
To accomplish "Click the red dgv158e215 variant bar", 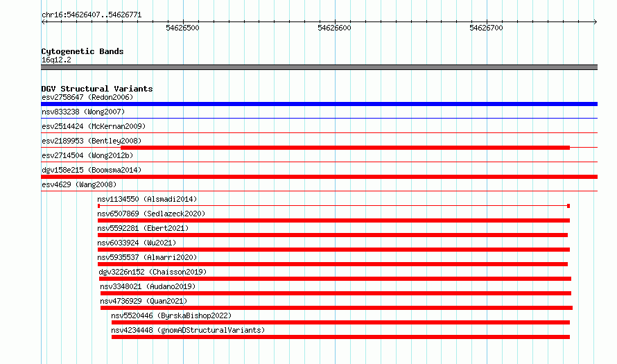I will (319, 177).
